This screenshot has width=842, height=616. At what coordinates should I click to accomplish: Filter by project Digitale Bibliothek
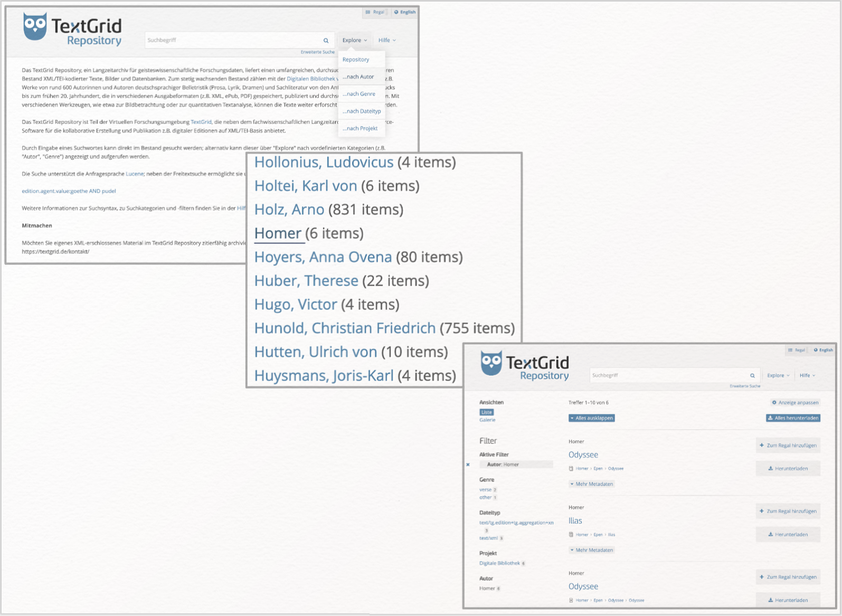(x=499, y=563)
